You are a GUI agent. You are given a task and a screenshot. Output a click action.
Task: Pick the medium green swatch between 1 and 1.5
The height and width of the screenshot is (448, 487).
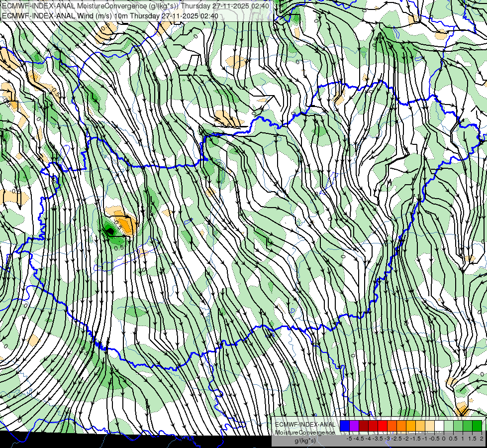point(468,426)
